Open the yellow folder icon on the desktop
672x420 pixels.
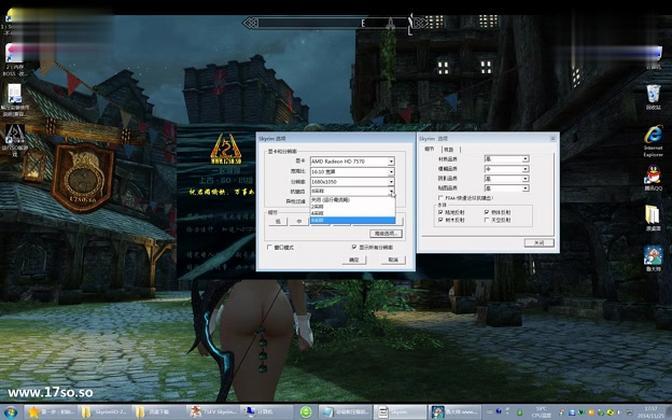coord(653,218)
